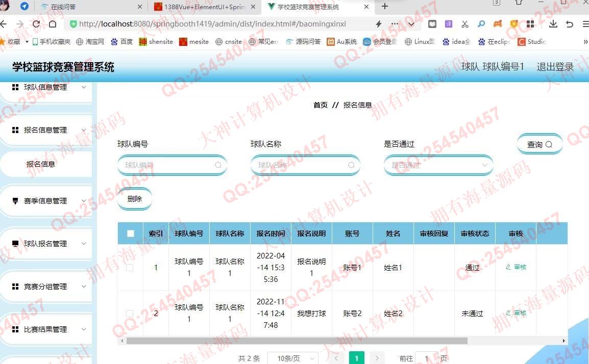This screenshot has width=589, height=364.
Task: Click the 查询 search button
Action: [539, 144]
